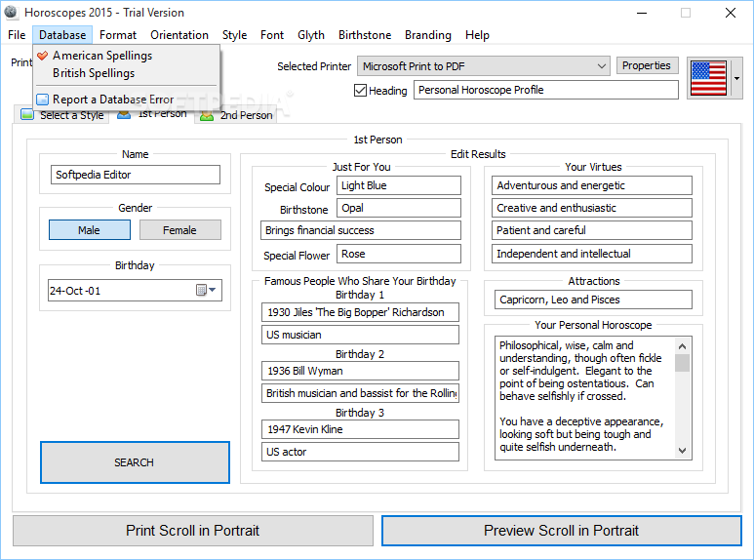Edit the Adventurous and energetic virtue field

click(x=592, y=185)
